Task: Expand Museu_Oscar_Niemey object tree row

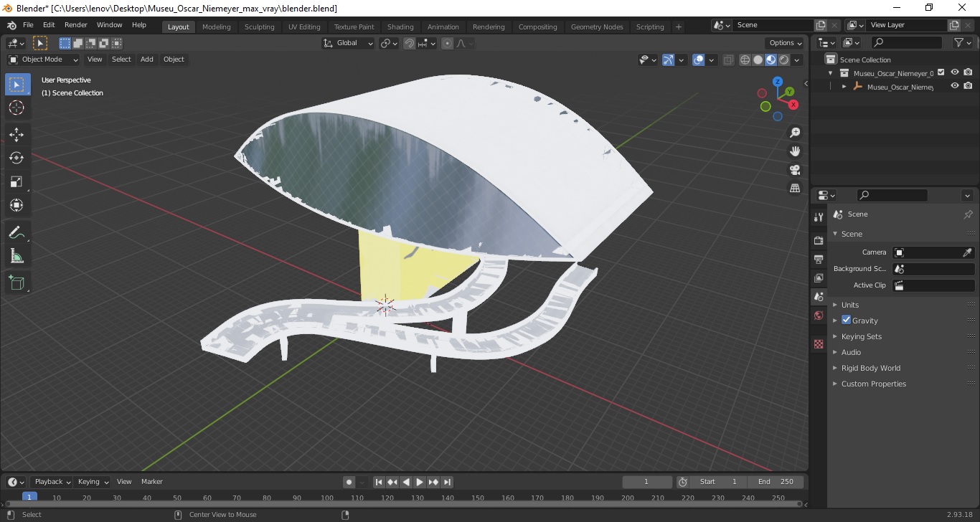Action: click(x=844, y=87)
